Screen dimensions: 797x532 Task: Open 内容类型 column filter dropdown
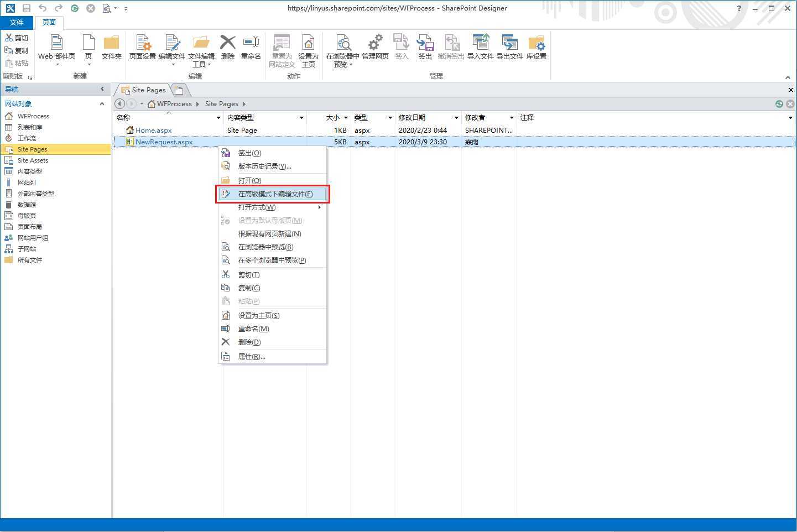301,118
